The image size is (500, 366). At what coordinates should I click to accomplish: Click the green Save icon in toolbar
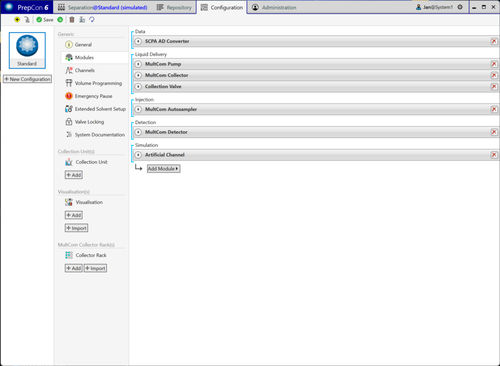click(39, 20)
